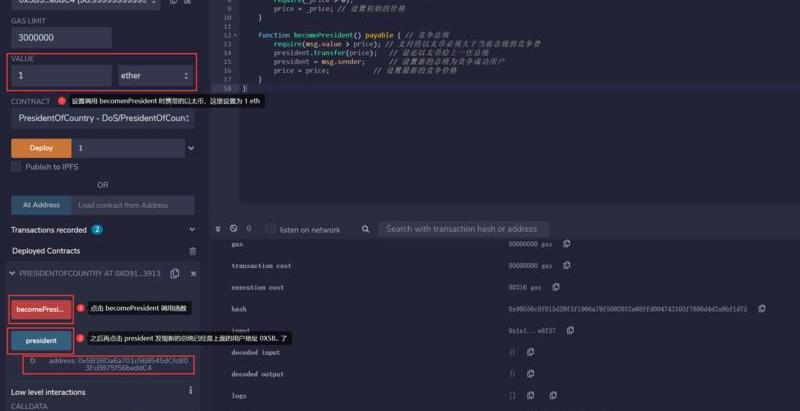Click the At Address button
The height and width of the screenshot is (411, 800).
coord(41,205)
